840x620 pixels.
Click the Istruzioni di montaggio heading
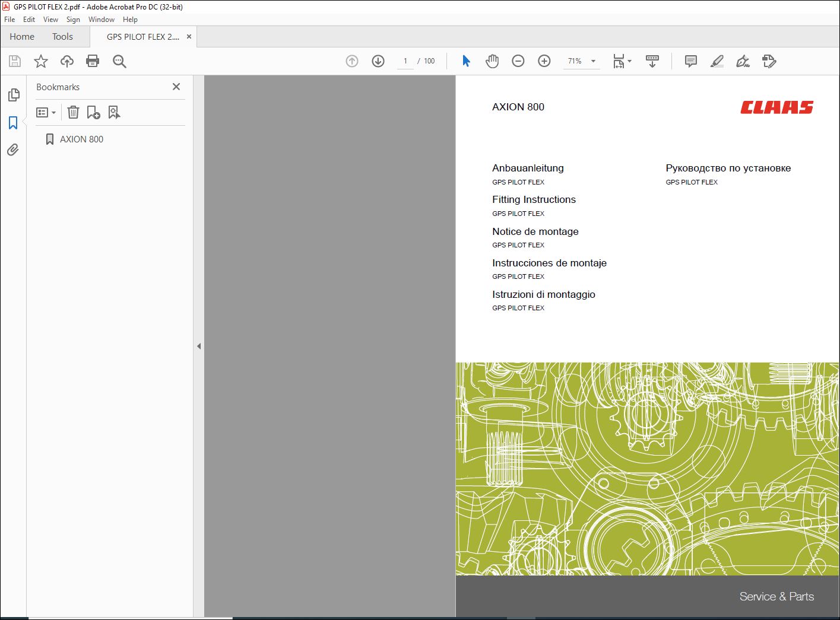(x=543, y=294)
